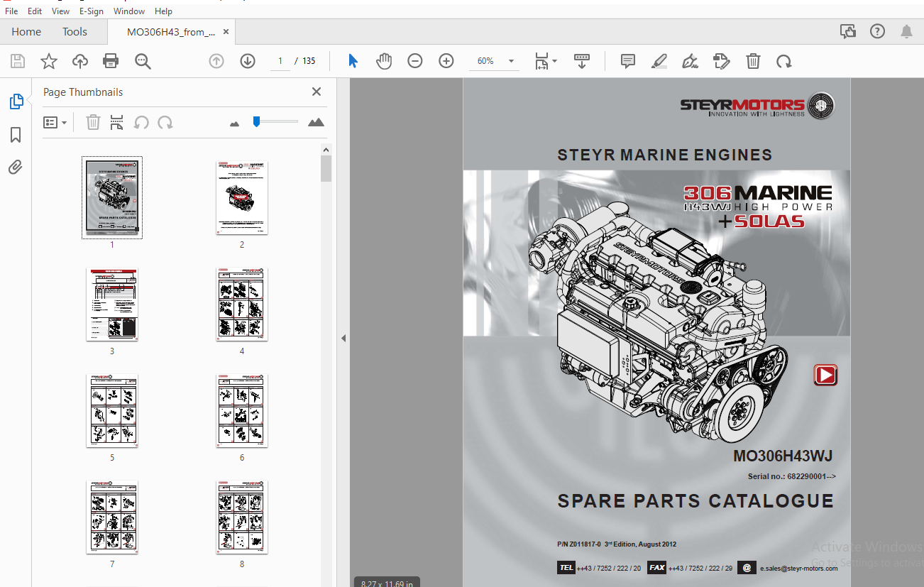Open the Page Thumbnails sidebar icon
This screenshot has height=587, width=924.
16,102
